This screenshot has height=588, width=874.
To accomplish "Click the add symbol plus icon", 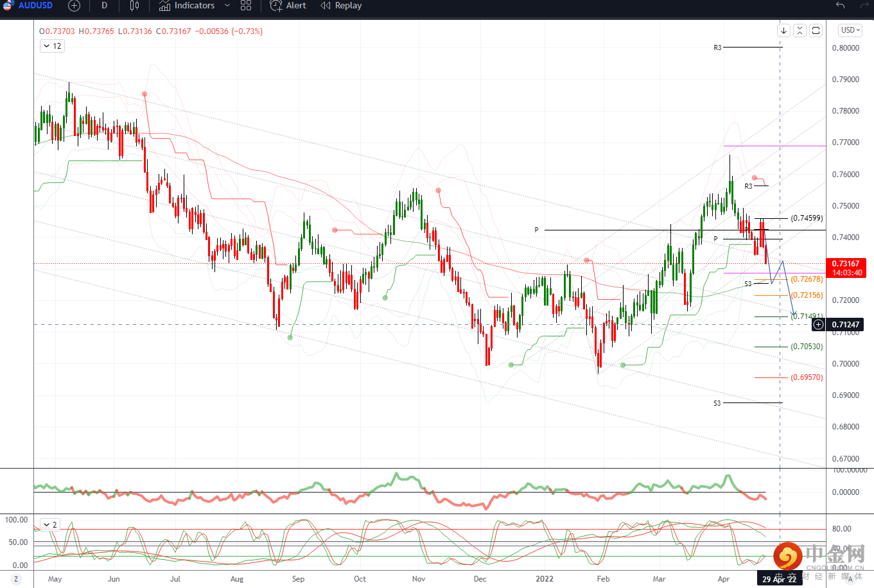I will point(74,6).
